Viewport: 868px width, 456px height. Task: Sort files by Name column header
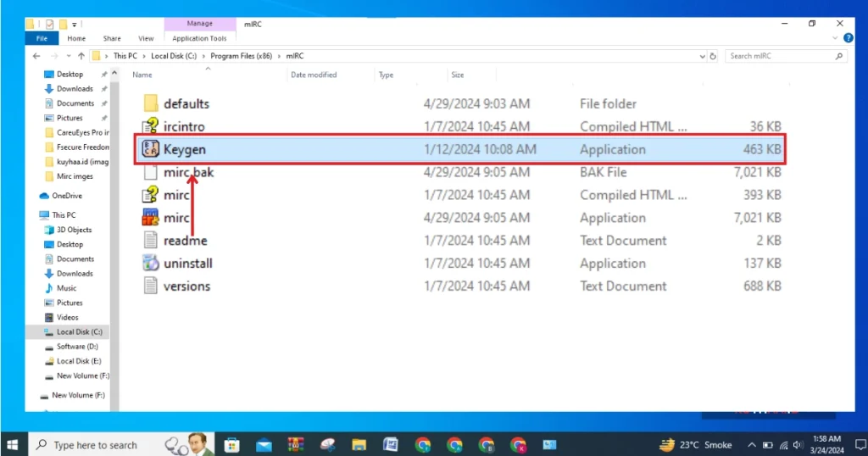coord(142,75)
